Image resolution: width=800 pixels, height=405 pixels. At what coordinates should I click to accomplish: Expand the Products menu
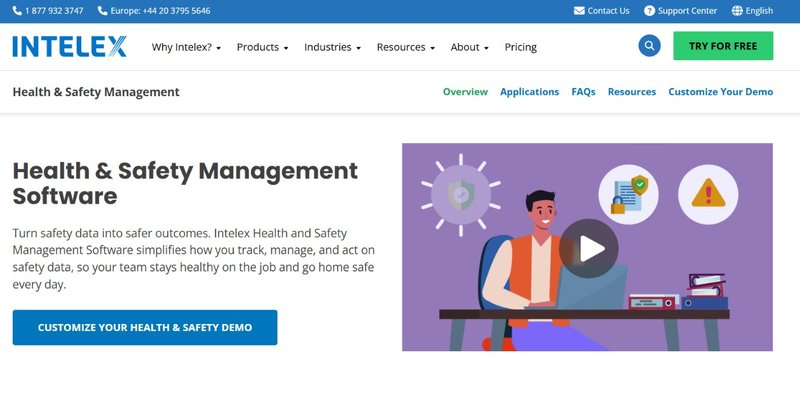point(262,47)
